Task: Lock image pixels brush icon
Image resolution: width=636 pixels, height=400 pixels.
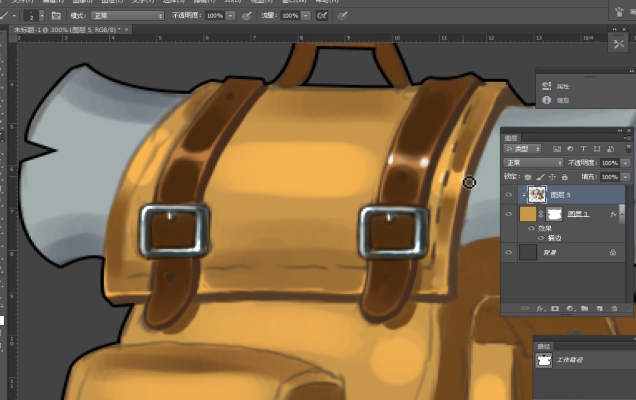Action: click(540, 177)
